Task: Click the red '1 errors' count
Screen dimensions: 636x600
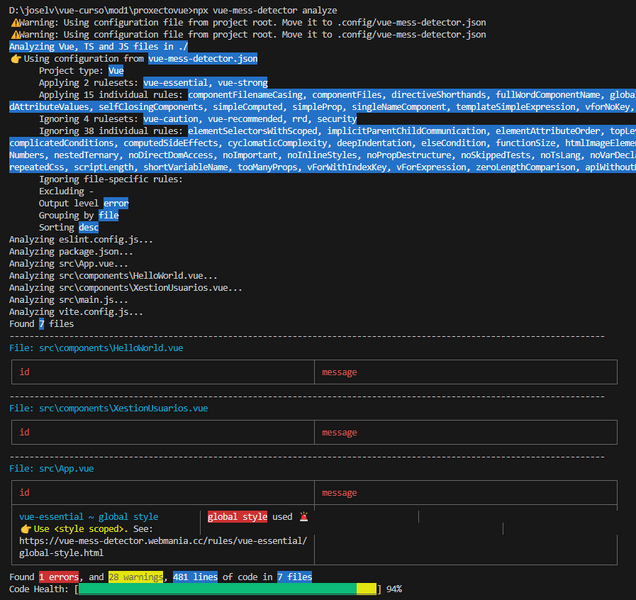Action: [x=59, y=577]
